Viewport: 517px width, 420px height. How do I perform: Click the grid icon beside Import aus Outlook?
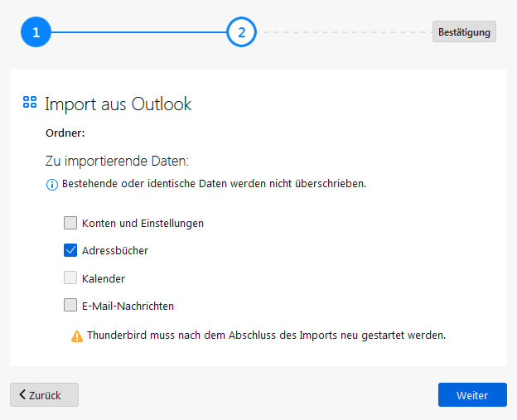tap(30, 103)
